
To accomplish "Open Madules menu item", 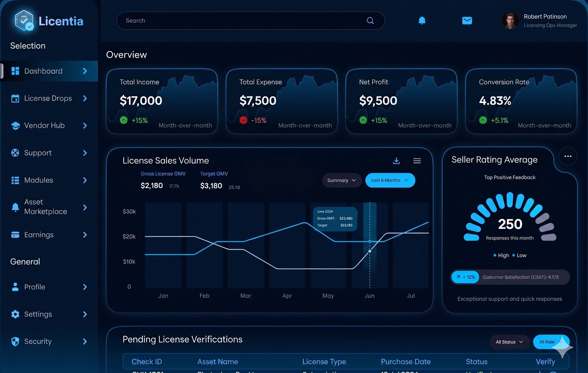I will click(49, 180).
